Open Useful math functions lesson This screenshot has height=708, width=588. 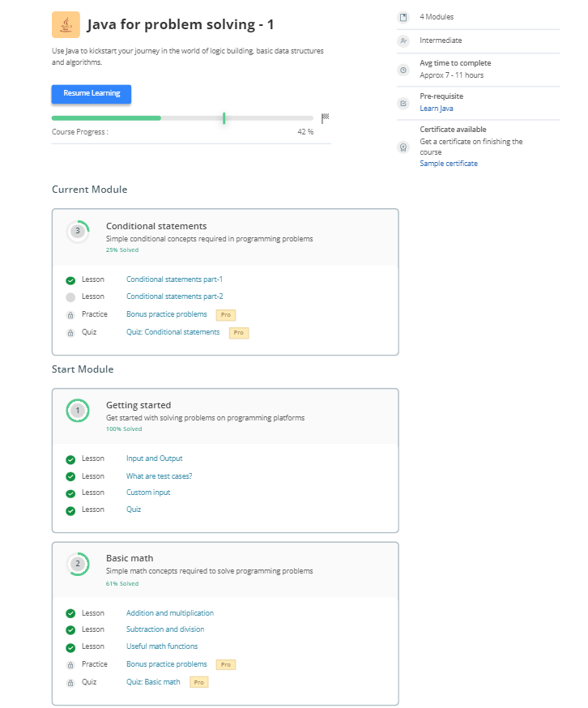point(162,646)
